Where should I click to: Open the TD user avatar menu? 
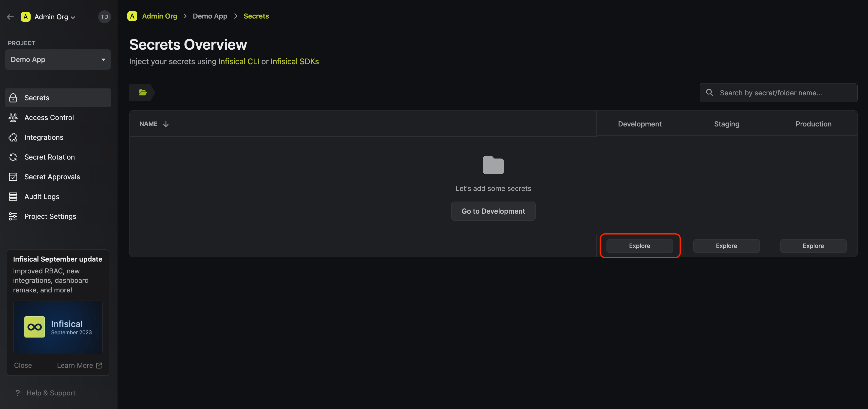point(104,17)
